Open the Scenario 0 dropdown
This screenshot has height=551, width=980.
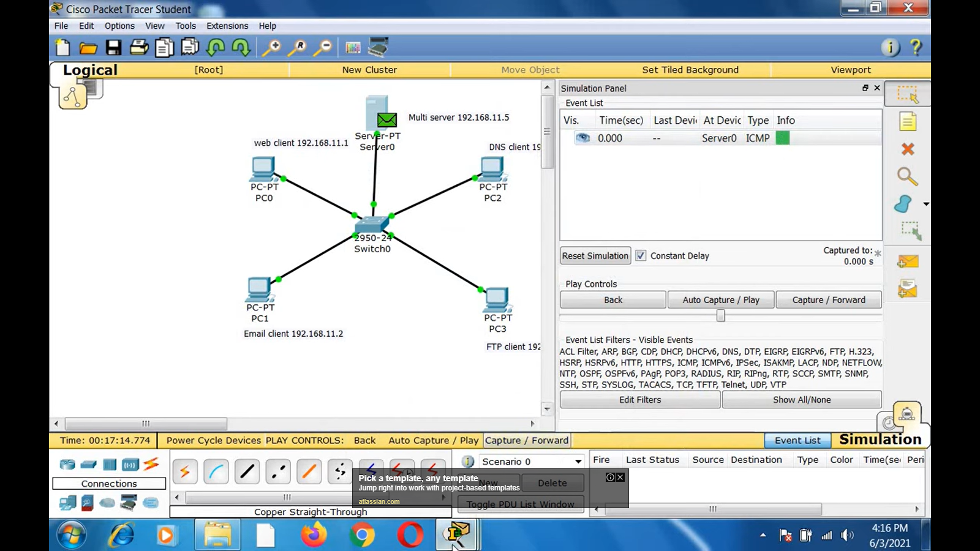pos(576,461)
